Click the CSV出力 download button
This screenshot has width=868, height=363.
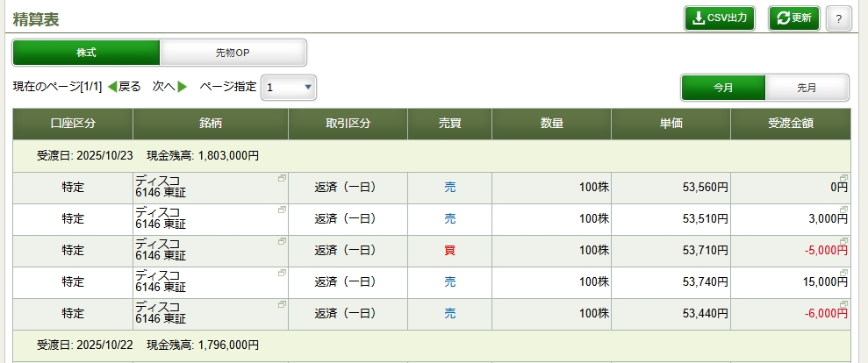coord(720,18)
